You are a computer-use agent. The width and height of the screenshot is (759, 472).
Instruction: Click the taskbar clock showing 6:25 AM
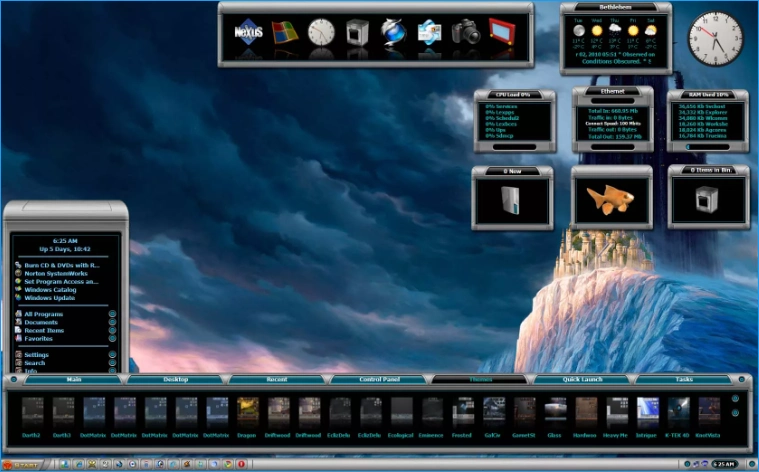[725, 464]
